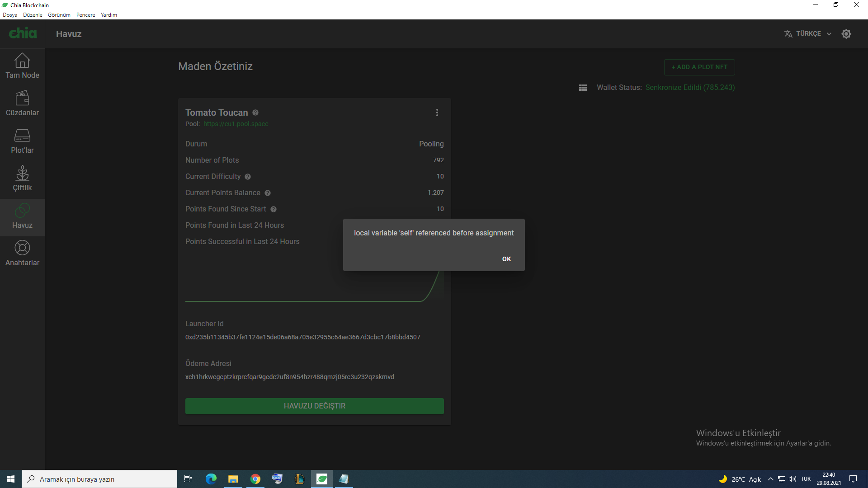
Task: Open League of Legends taskbar icon
Action: tap(299, 479)
